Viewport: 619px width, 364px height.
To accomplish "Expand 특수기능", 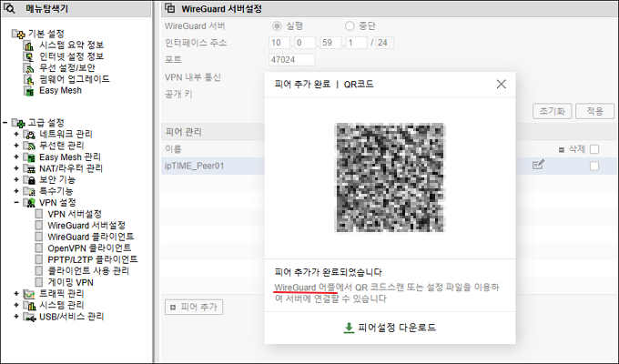I will click(16, 191).
